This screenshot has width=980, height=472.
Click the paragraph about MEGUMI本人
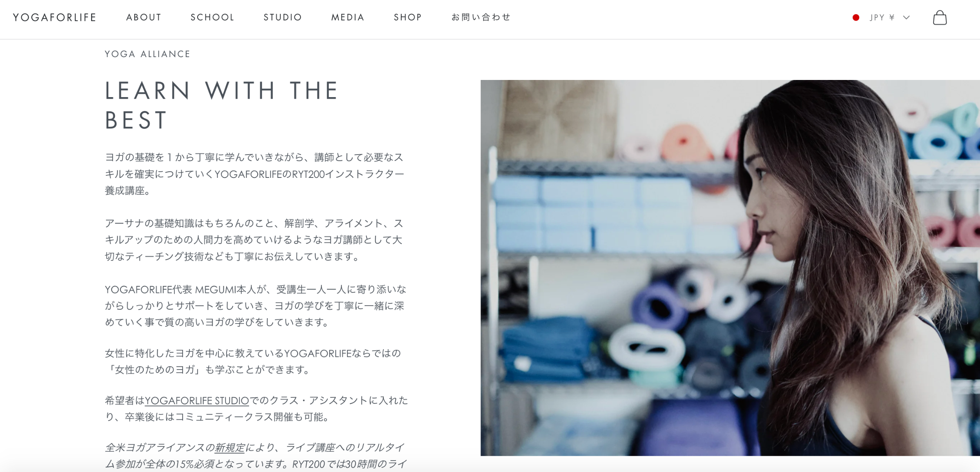[256, 306]
